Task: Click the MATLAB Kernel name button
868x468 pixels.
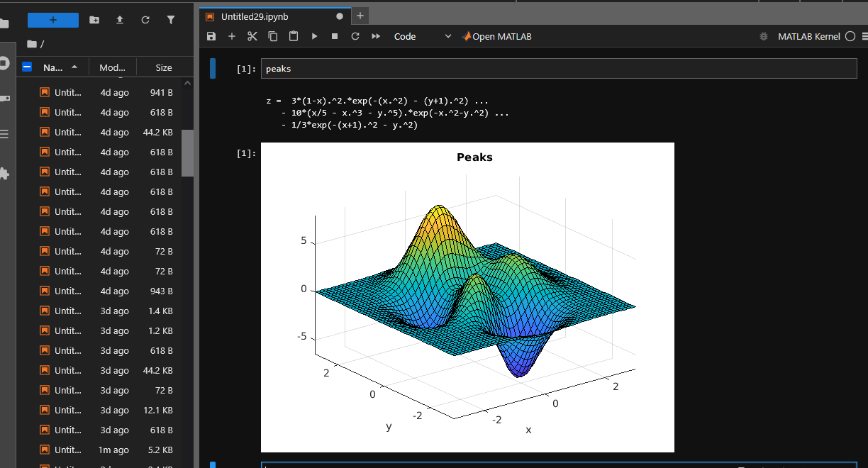Action: coord(808,36)
